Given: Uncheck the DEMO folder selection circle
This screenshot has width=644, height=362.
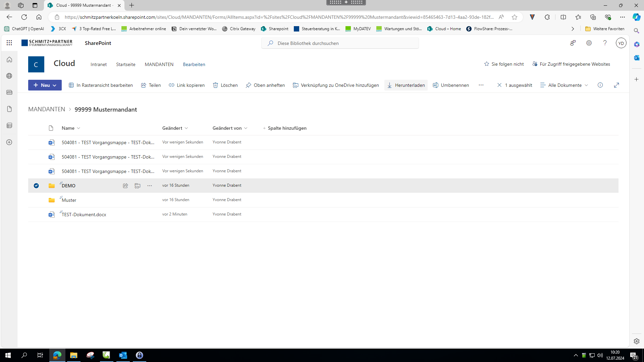Looking at the screenshot, I should coord(36,186).
